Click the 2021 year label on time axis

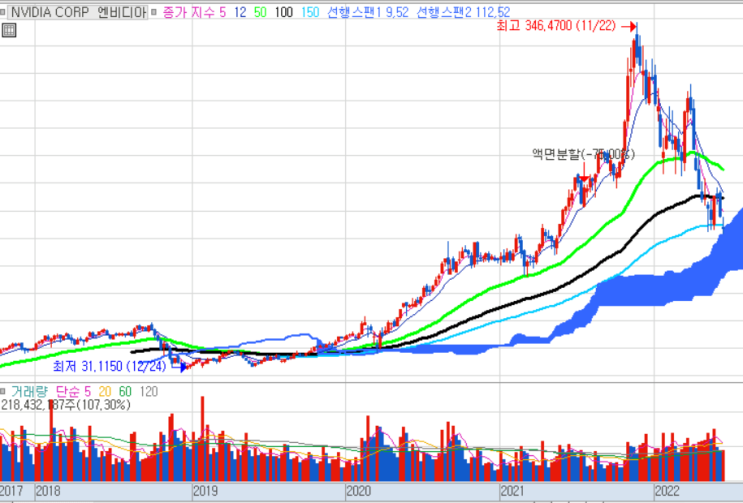[x=514, y=491]
